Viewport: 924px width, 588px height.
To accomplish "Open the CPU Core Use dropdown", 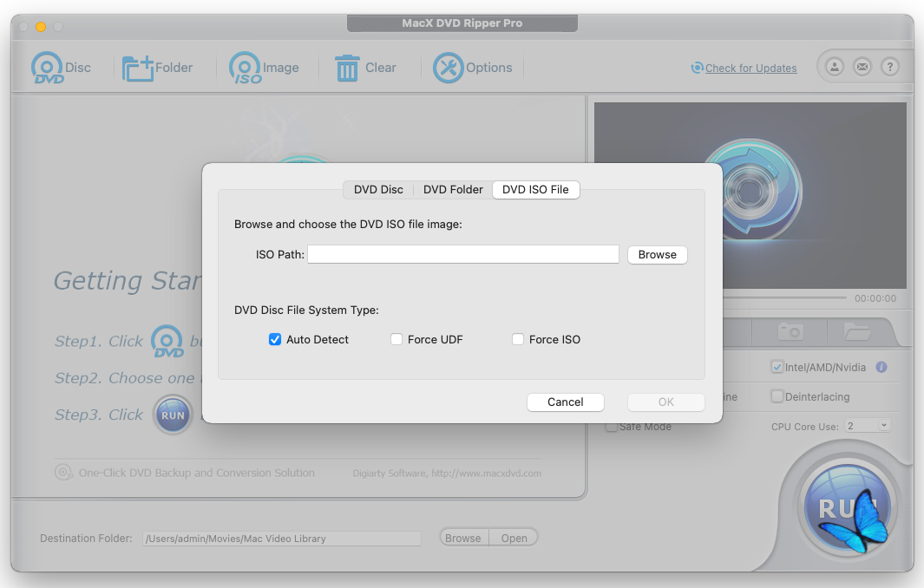I will (868, 425).
